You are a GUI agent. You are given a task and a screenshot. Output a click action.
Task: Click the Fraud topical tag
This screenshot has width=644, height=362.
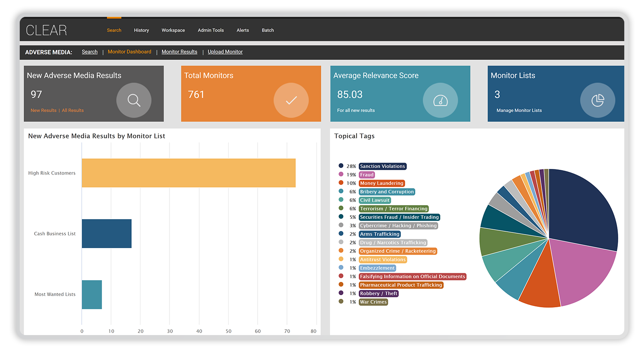click(x=367, y=175)
